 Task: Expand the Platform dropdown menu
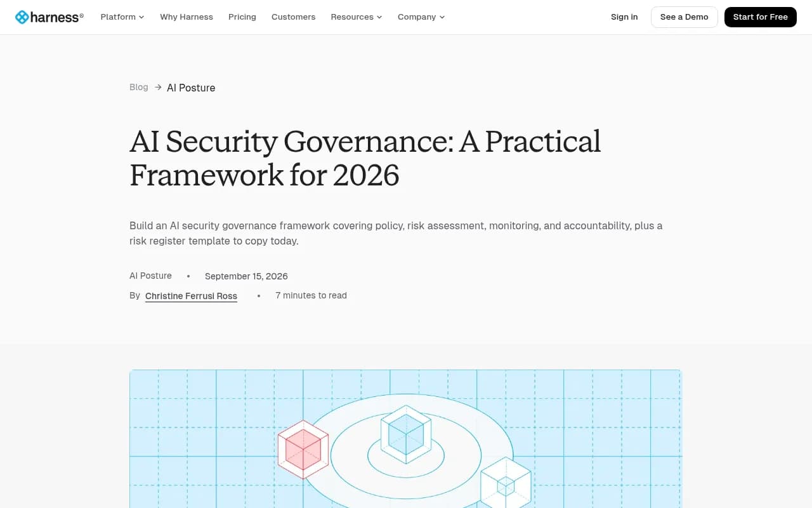pos(122,17)
